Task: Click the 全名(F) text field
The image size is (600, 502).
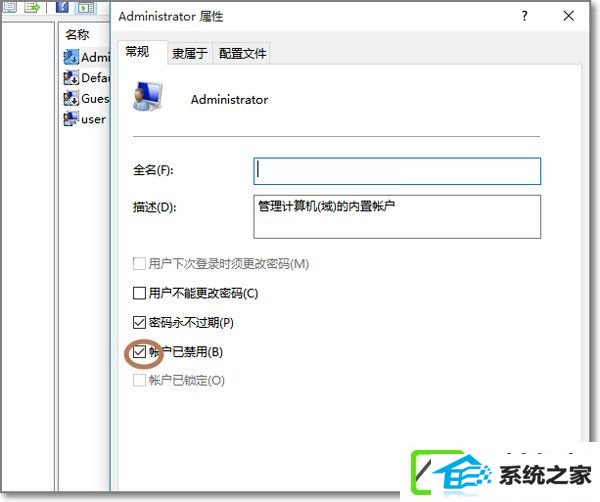Action: coord(397,171)
